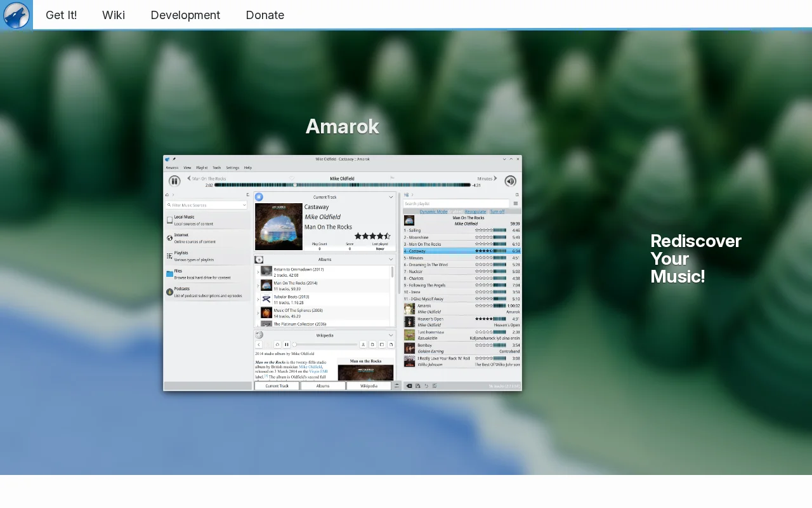The image size is (812, 508).
Task: Go to the Development page
Action: 185,15
